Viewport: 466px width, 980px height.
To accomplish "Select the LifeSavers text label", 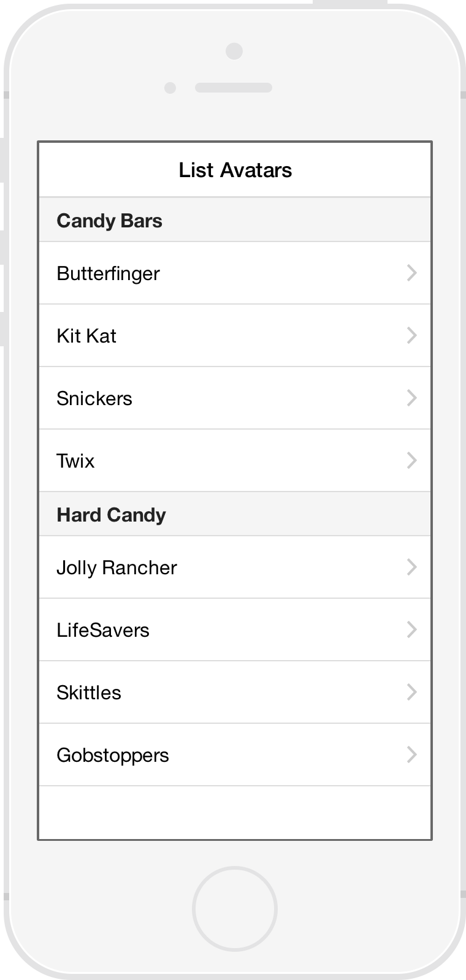I will 103,630.
